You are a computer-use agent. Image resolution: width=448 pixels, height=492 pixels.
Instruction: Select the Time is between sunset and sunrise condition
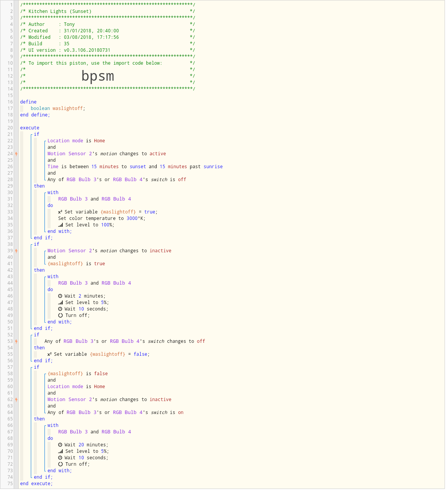click(x=135, y=167)
